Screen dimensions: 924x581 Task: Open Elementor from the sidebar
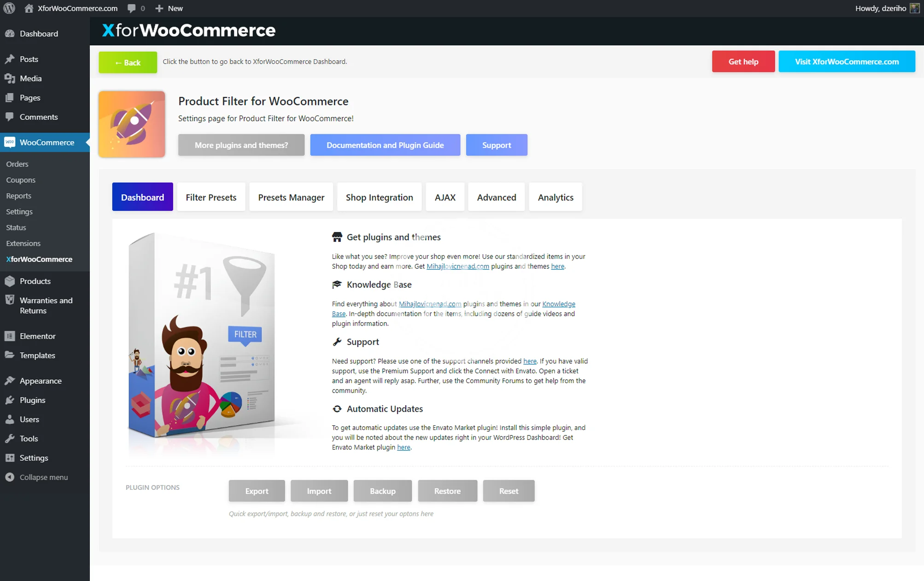coord(37,336)
